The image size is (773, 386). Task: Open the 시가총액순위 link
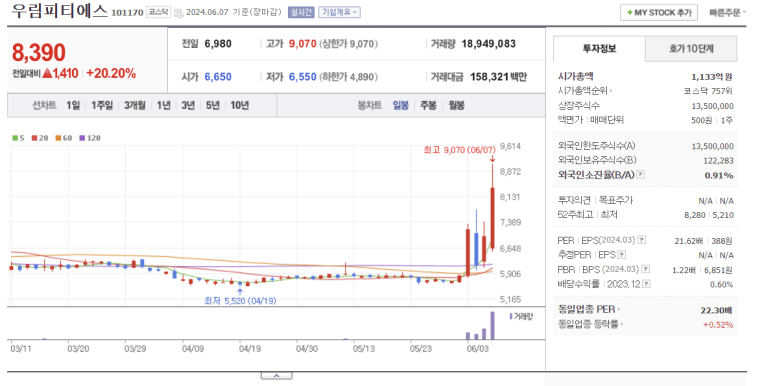(586, 91)
